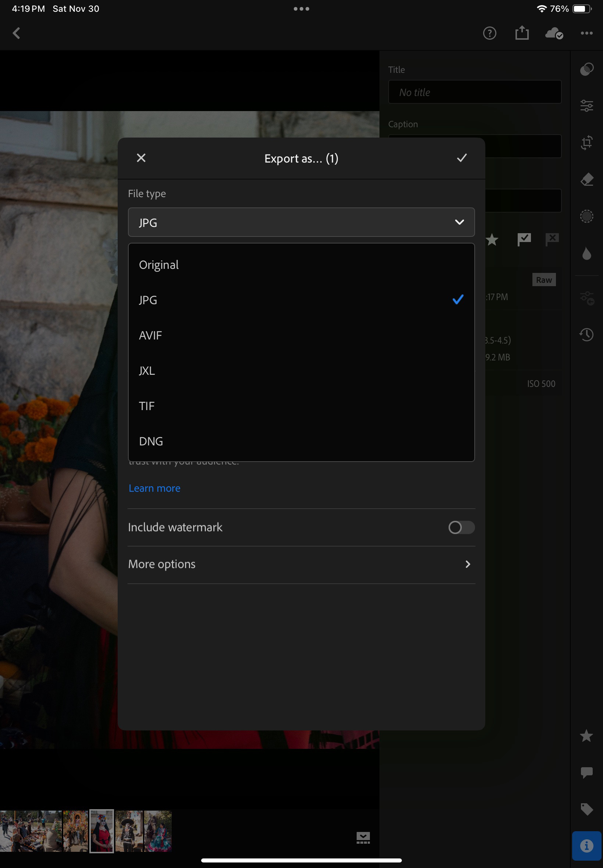Image resolution: width=603 pixels, height=868 pixels.
Task: Click the Learn more link
Action: (x=154, y=488)
